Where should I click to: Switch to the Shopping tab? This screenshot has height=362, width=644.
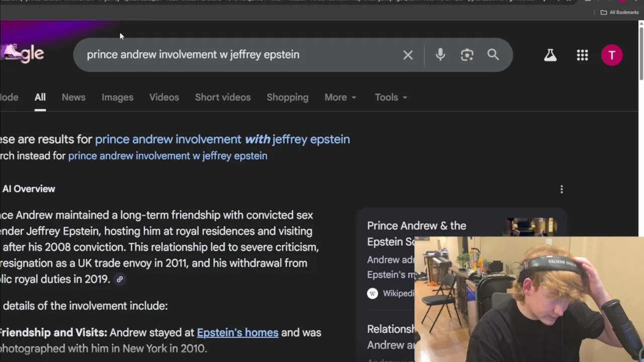[287, 98]
